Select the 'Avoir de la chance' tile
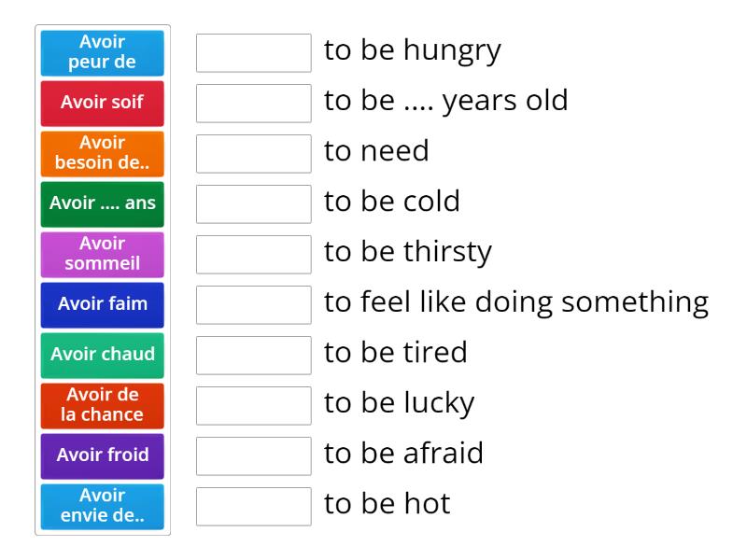This screenshot has width=747, height=560. click(x=101, y=405)
